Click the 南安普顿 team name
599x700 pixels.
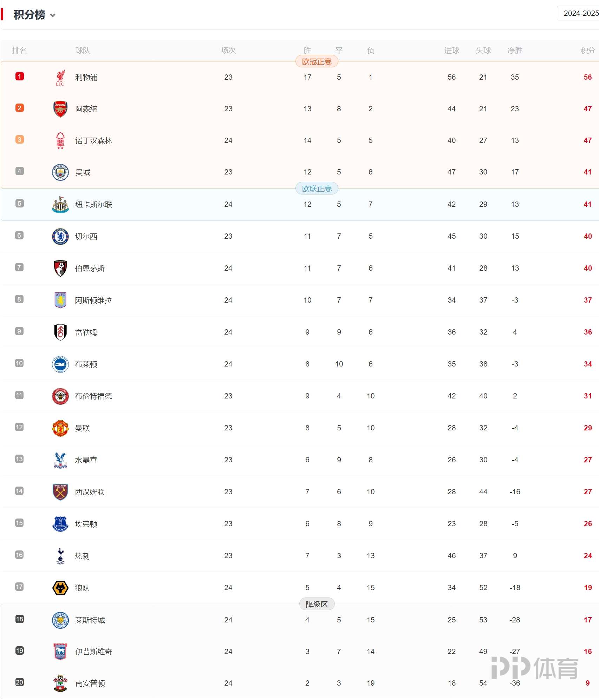pyautogui.click(x=90, y=683)
